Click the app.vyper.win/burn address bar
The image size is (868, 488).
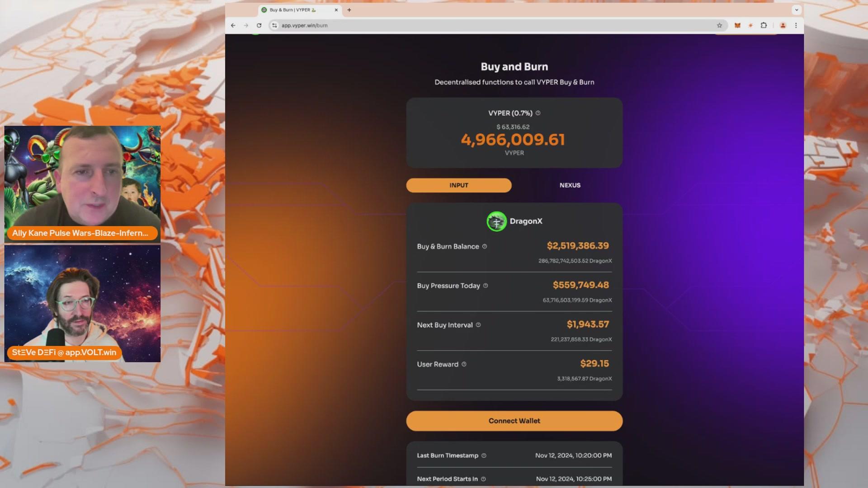(497, 25)
